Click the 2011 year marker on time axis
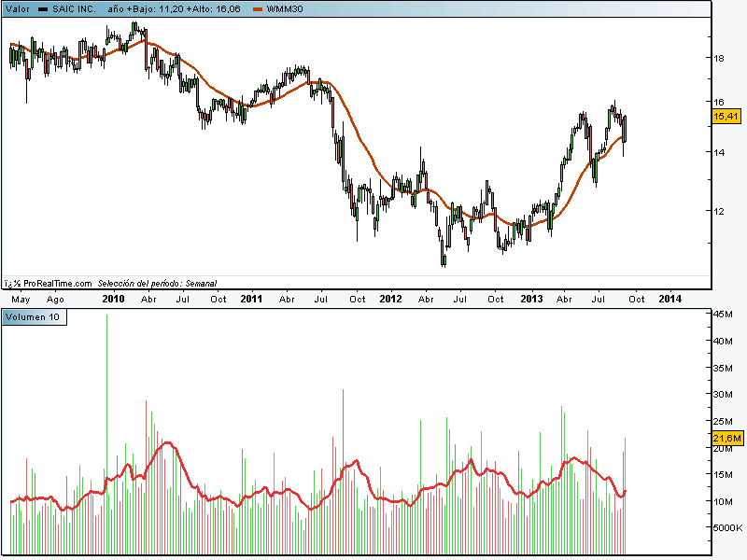747x560 pixels. pos(251,300)
